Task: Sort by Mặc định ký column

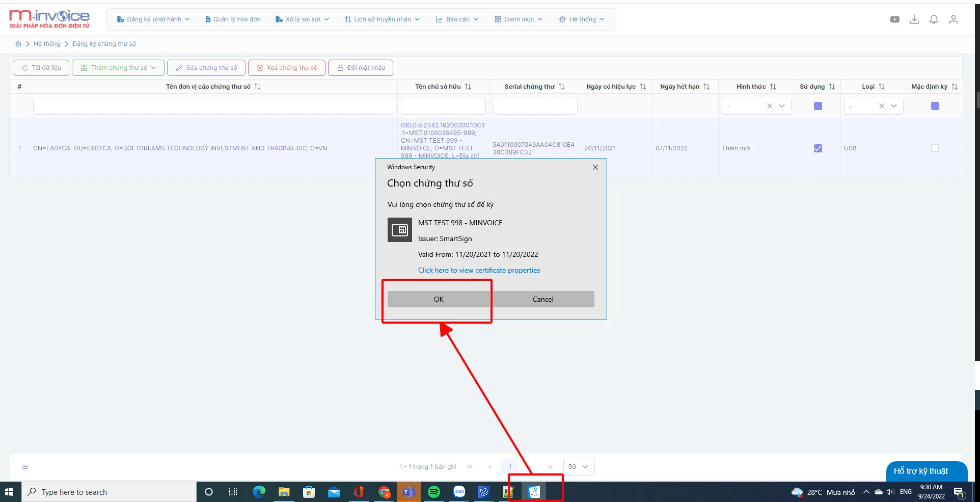Action: coord(955,87)
